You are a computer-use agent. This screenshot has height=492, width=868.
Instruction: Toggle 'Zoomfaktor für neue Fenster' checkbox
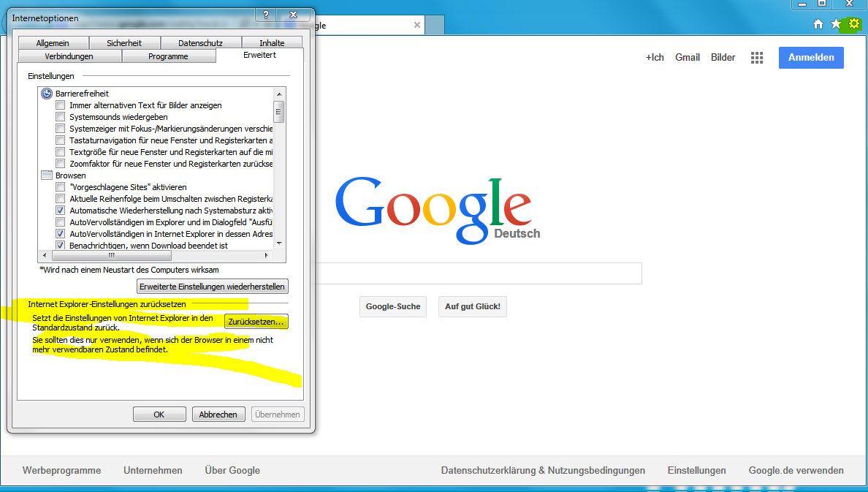pyautogui.click(x=61, y=164)
